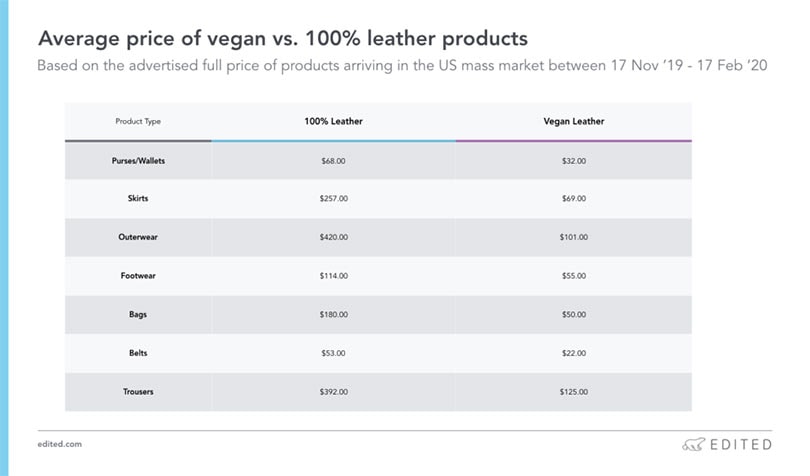Select the Belts row label
810x476 pixels.
point(138,352)
